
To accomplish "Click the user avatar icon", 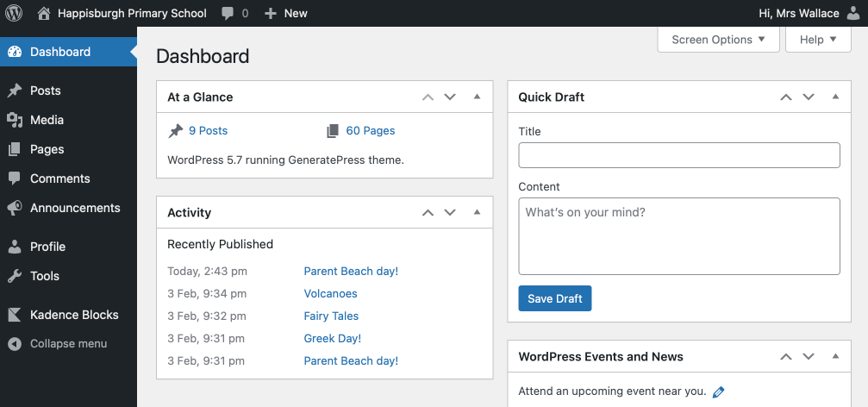I will 853,13.
